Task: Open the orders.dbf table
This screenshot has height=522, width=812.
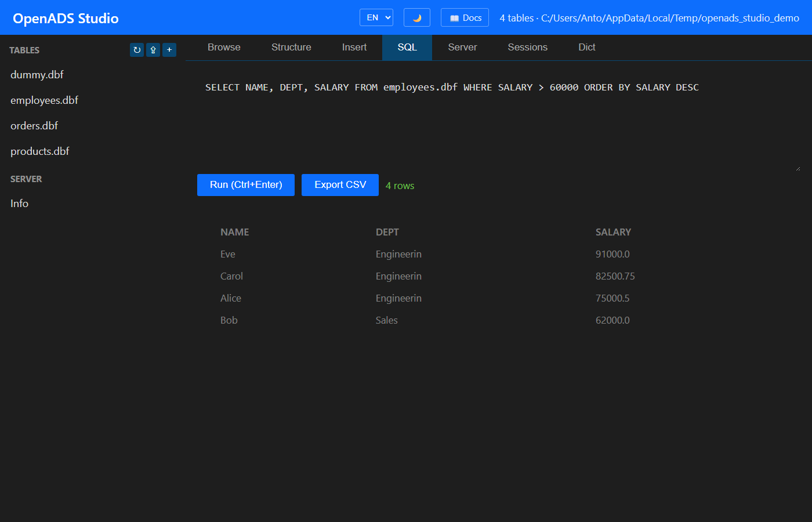Action: pyautogui.click(x=34, y=126)
